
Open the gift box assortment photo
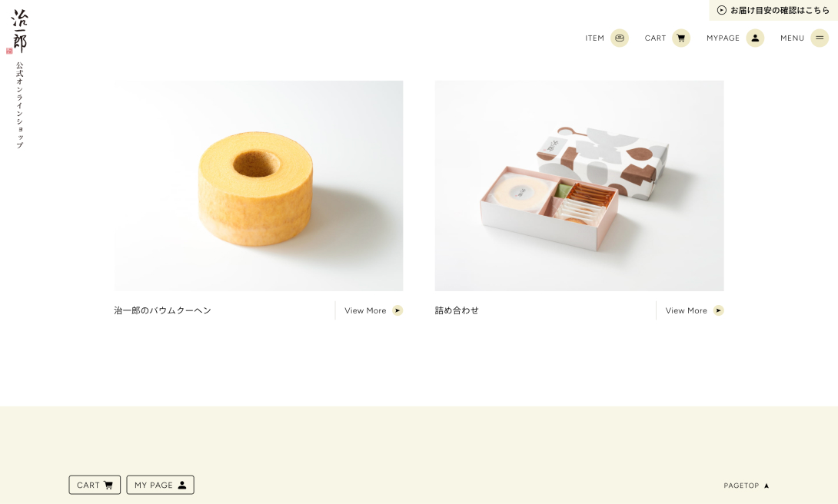(580, 186)
